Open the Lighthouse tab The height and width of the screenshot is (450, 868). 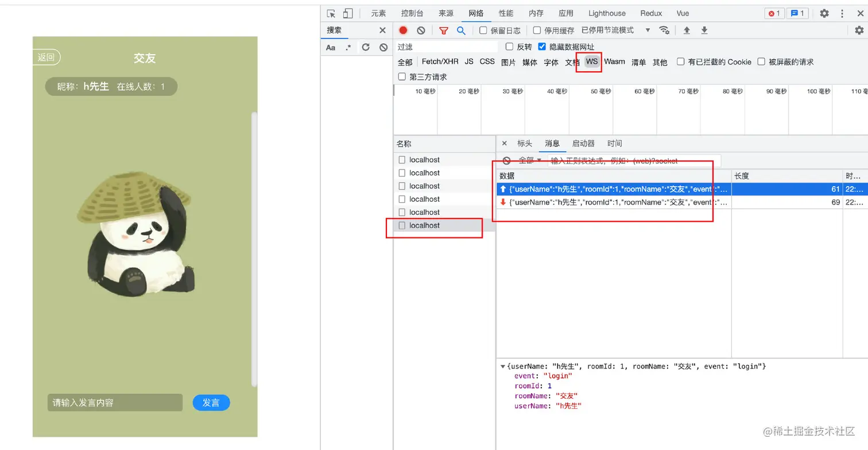pyautogui.click(x=607, y=13)
